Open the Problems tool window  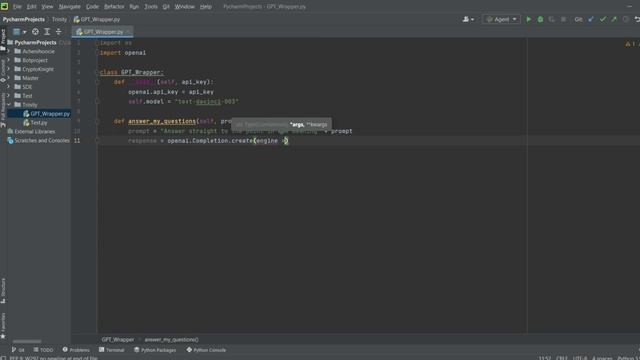pos(76,350)
